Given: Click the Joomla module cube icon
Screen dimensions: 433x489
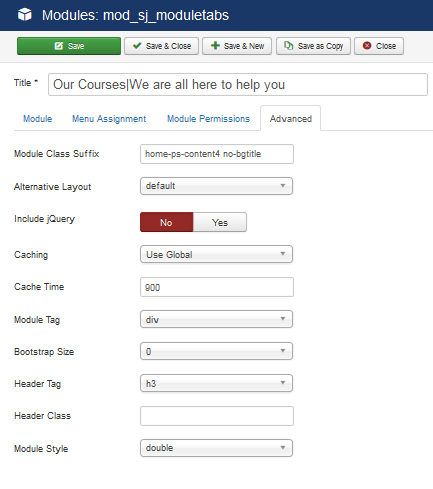Looking at the screenshot, I should pyautogui.click(x=25, y=15).
